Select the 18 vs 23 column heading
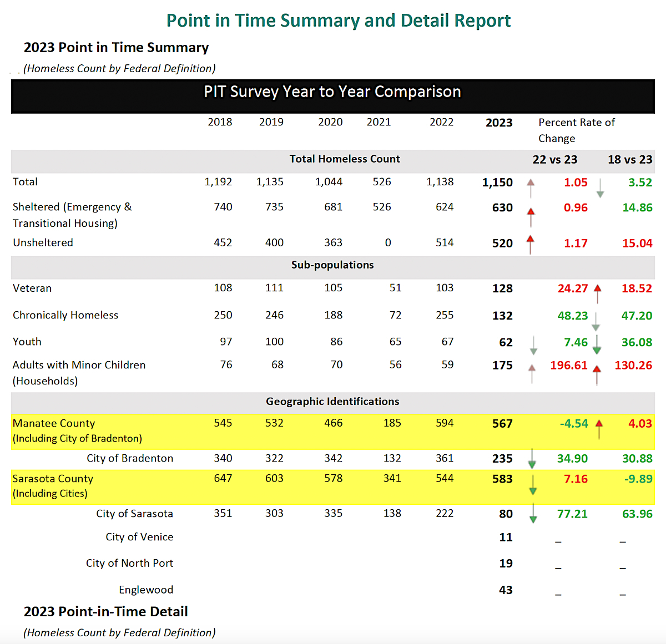This screenshot has width=666, height=644. coord(630,160)
